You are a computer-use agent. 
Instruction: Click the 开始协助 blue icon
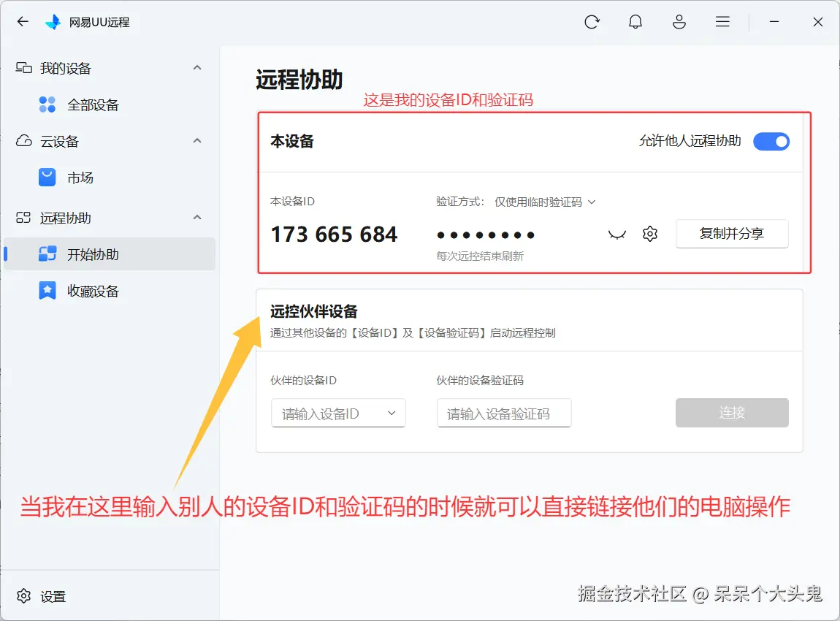click(x=47, y=254)
